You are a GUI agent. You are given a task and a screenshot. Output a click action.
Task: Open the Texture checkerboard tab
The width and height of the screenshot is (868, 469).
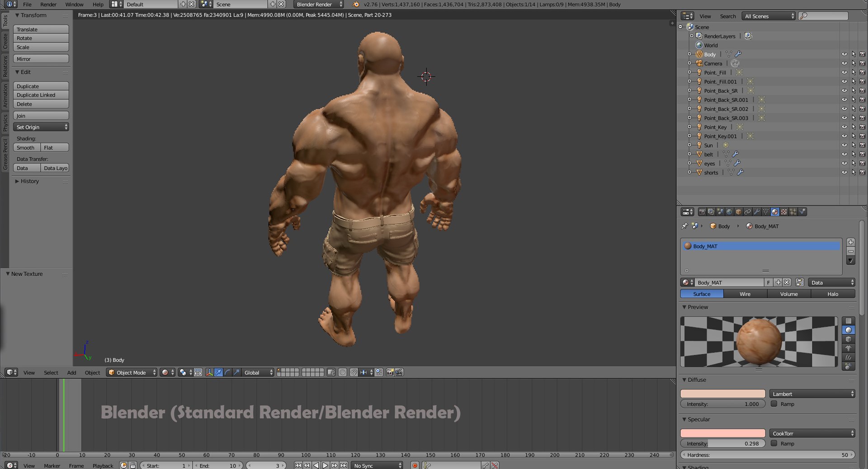pos(784,212)
